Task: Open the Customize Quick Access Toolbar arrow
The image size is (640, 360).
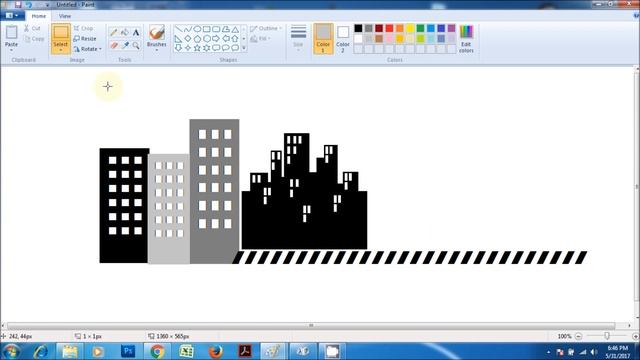Action: [47, 5]
